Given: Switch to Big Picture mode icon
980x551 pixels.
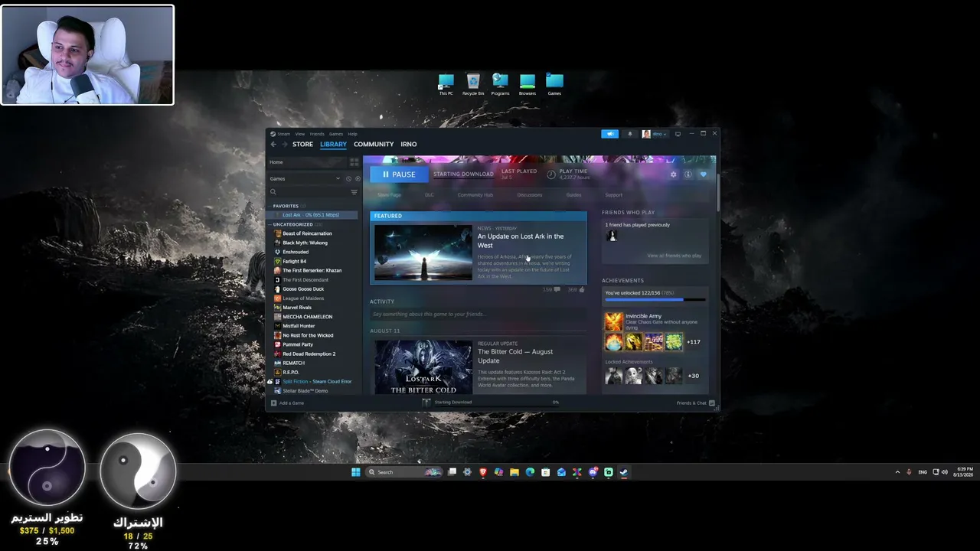Looking at the screenshot, I should click(x=678, y=134).
